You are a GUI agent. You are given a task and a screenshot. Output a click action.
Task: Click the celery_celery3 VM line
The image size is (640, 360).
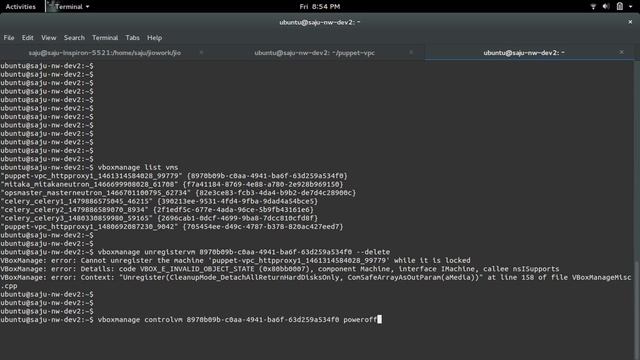[159, 218]
